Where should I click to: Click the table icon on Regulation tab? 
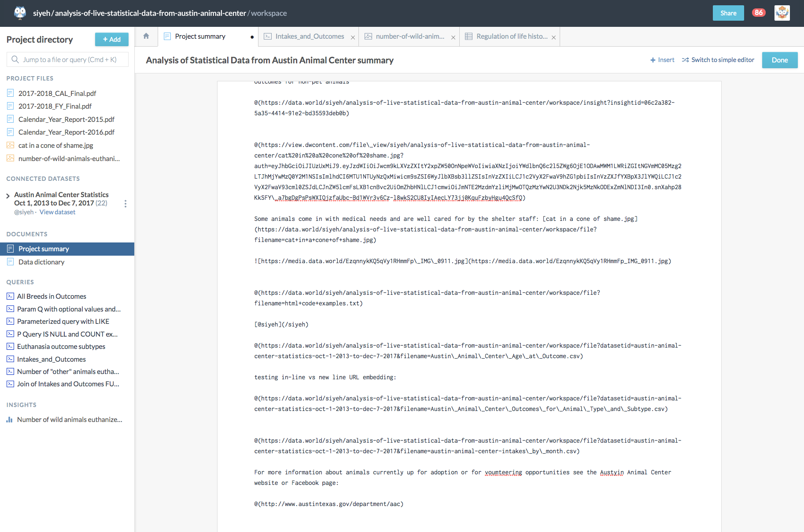pyautogui.click(x=468, y=37)
